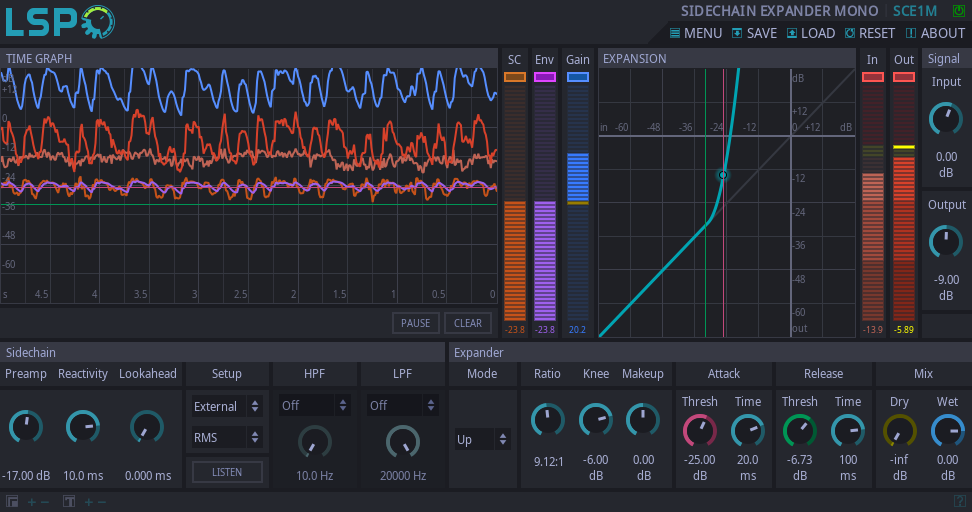Viewport: 972px width, 512px height.
Task: Open the HPF Off filter dropdown
Action: coord(314,405)
